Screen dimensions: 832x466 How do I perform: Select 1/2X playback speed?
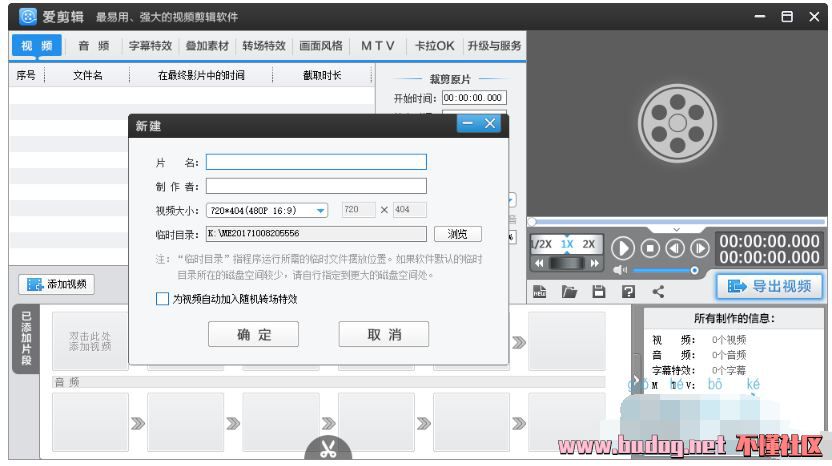pos(542,244)
